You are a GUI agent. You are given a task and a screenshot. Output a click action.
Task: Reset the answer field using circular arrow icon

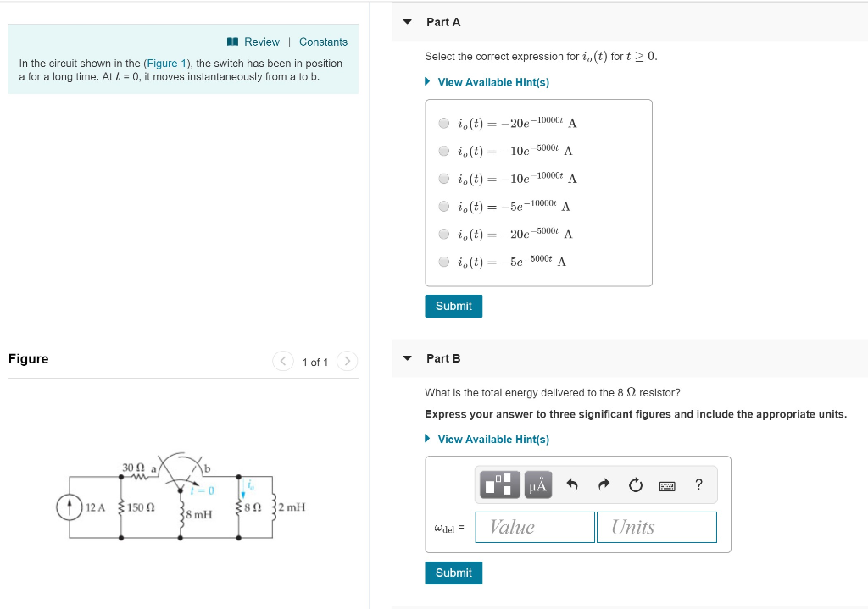[x=635, y=484]
